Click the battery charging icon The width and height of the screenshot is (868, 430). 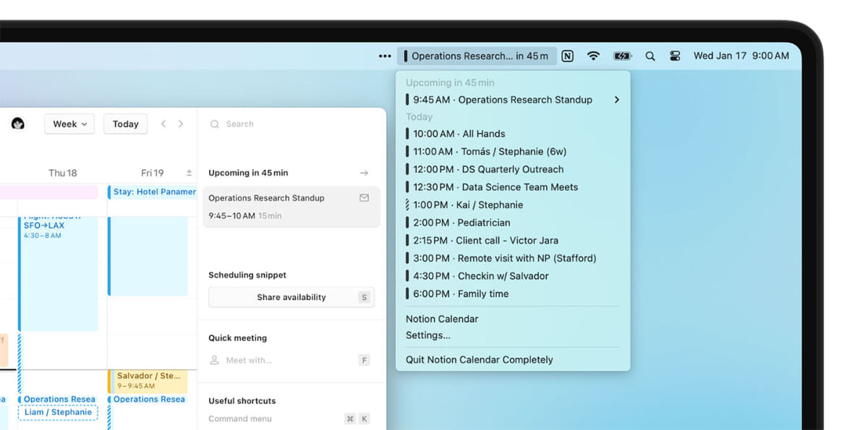[x=622, y=56]
